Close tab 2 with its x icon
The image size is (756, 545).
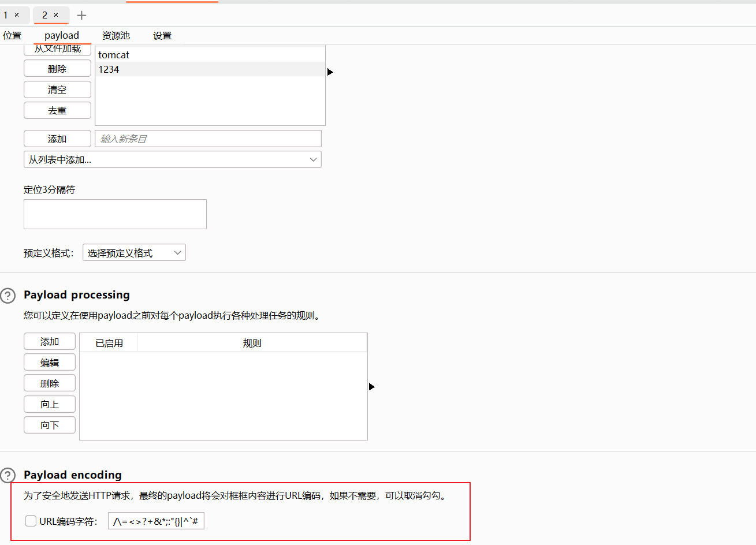(x=56, y=15)
